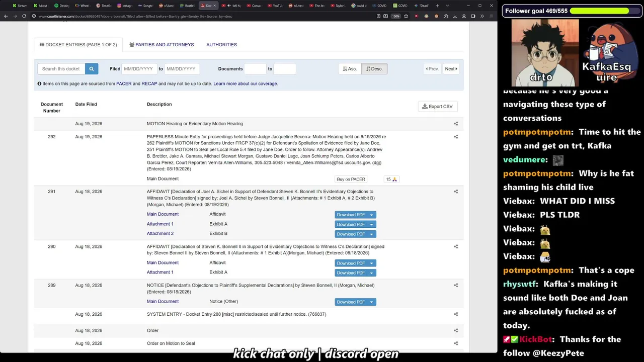The width and height of the screenshot is (644, 362).
Task: Click the Filed start date field
Action: (x=139, y=69)
